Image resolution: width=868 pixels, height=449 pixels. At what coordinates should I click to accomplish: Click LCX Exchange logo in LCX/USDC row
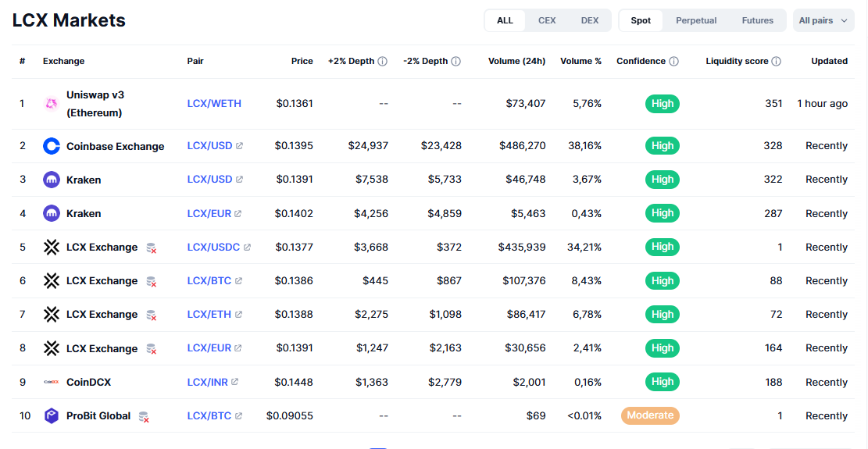point(52,248)
